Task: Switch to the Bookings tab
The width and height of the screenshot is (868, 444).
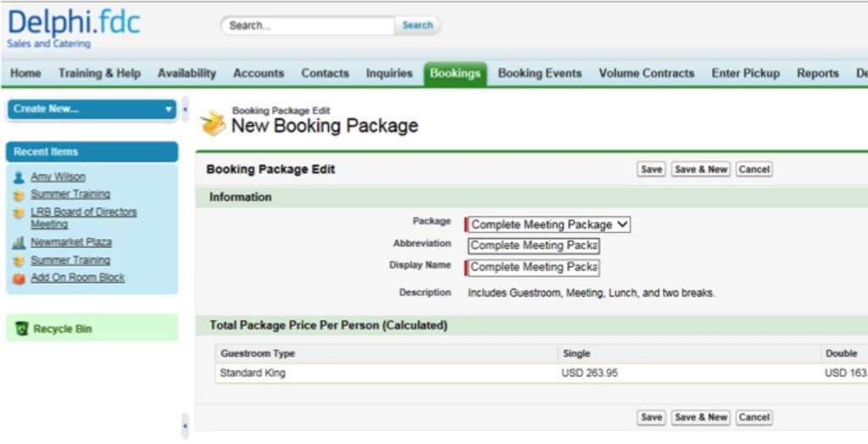Action: pyautogui.click(x=455, y=74)
